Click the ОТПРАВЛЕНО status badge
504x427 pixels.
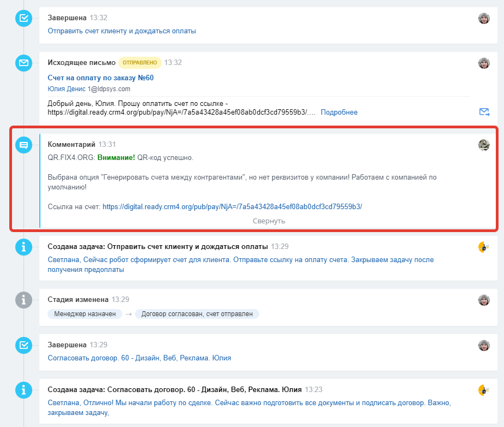tap(140, 63)
